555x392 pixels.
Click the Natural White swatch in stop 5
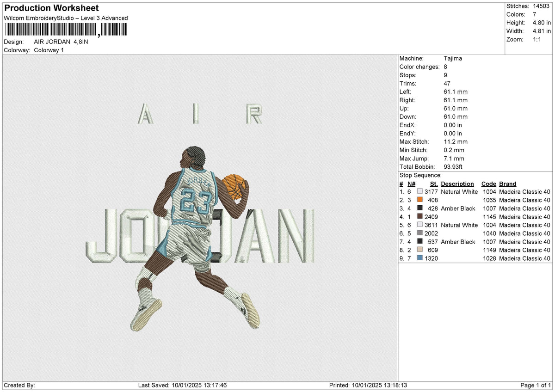[x=420, y=225]
